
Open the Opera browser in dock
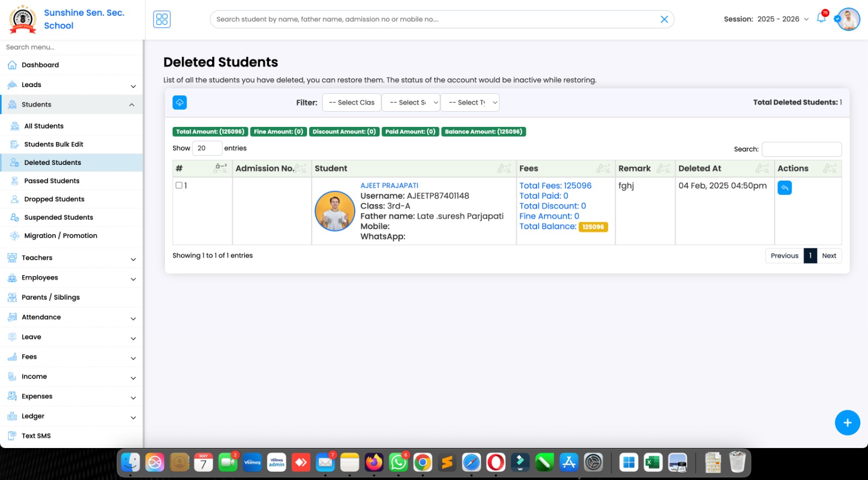[496, 463]
